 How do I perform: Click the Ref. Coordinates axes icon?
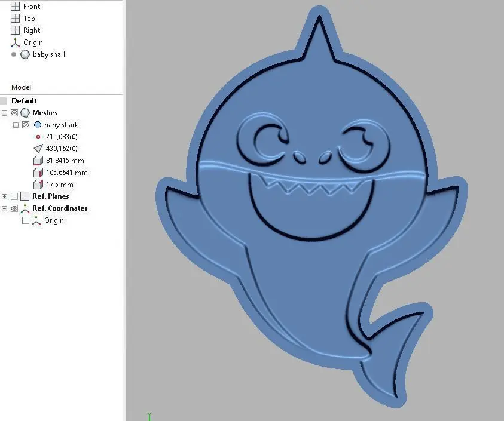[x=25, y=208]
